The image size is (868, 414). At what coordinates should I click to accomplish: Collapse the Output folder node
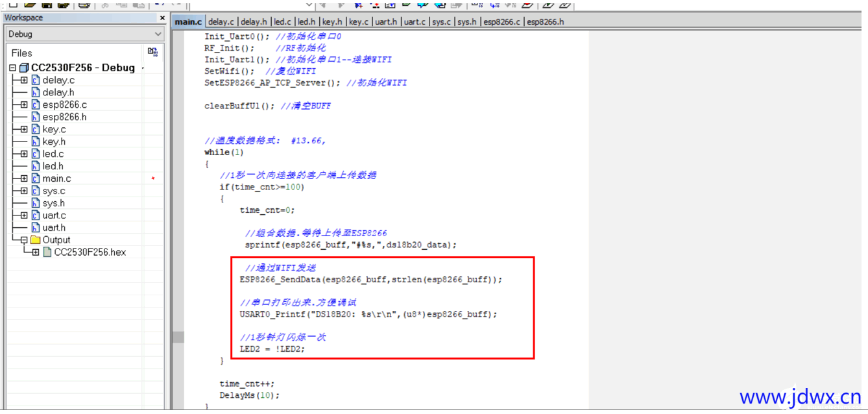coord(24,240)
